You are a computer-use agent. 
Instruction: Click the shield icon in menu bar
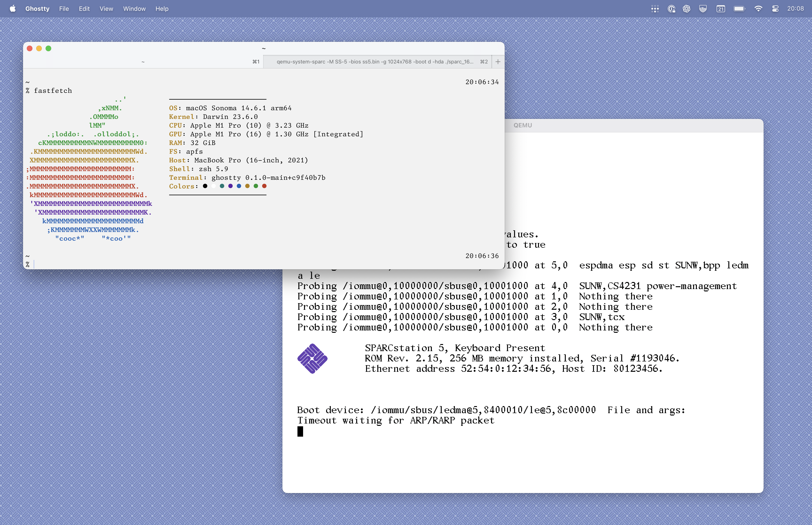(x=703, y=9)
